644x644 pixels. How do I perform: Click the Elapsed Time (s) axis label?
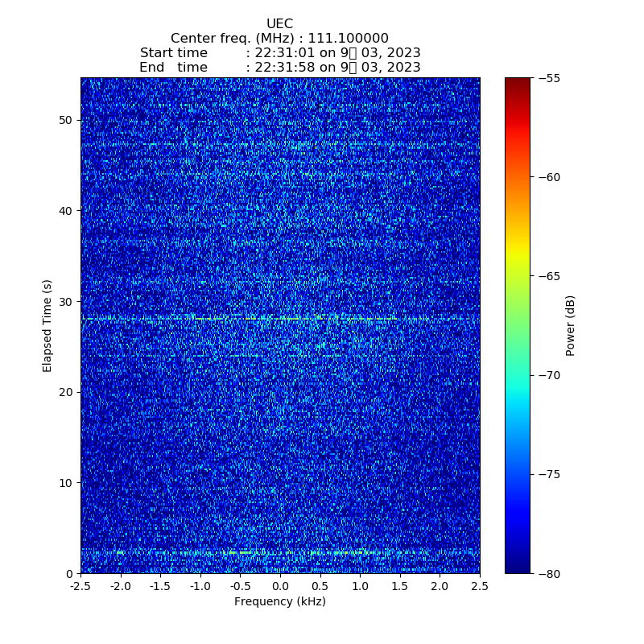coord(47,325)
